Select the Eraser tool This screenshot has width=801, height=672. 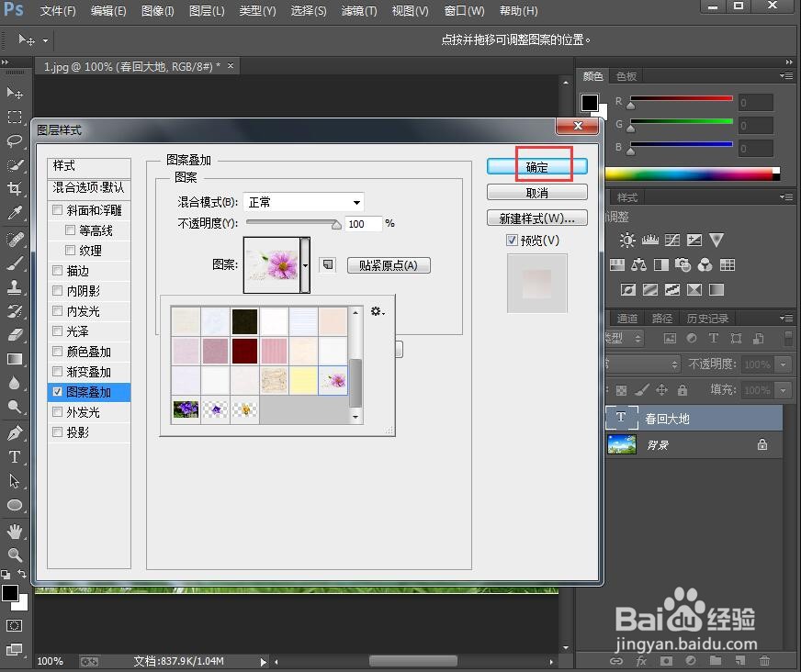[15, 335]
